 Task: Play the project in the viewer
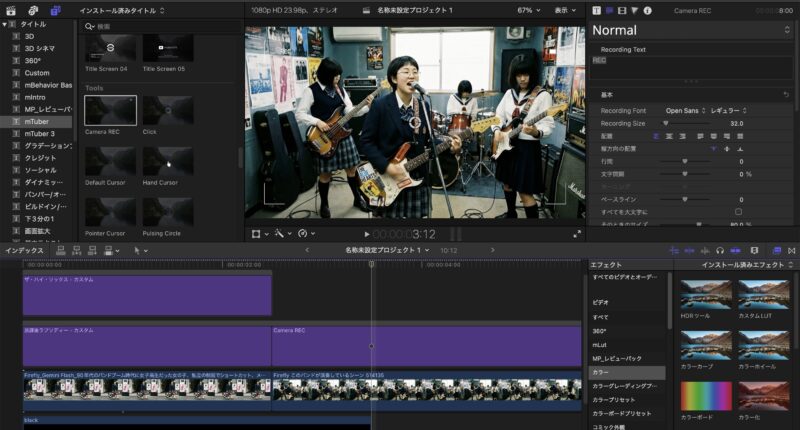[x=366, y=234]
